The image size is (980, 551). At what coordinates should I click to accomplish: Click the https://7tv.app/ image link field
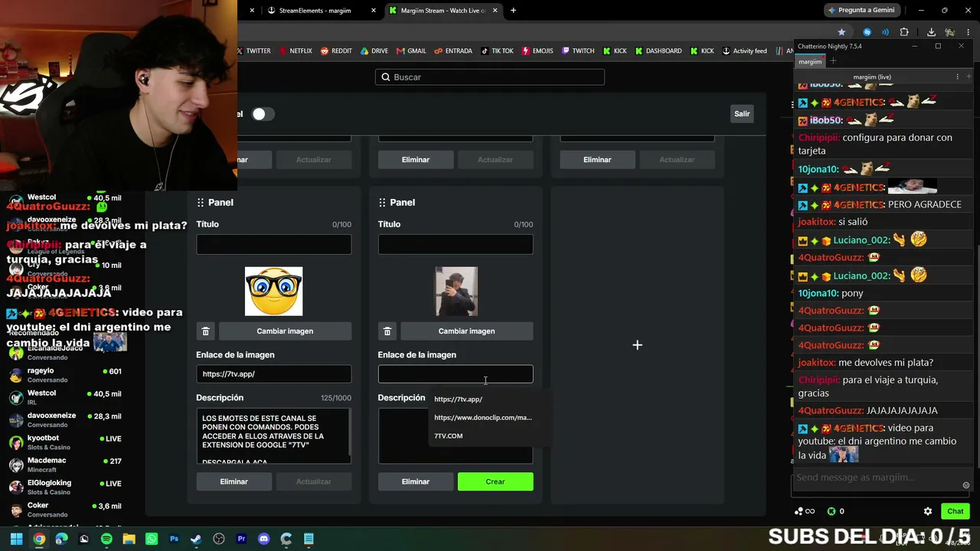tap(274, 374)
